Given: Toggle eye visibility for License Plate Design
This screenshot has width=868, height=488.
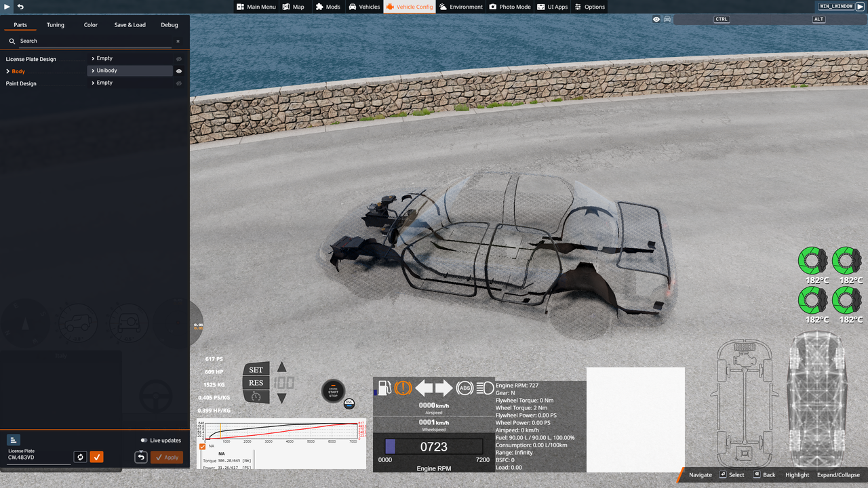Looking at the screenshot, I should 179,59.
